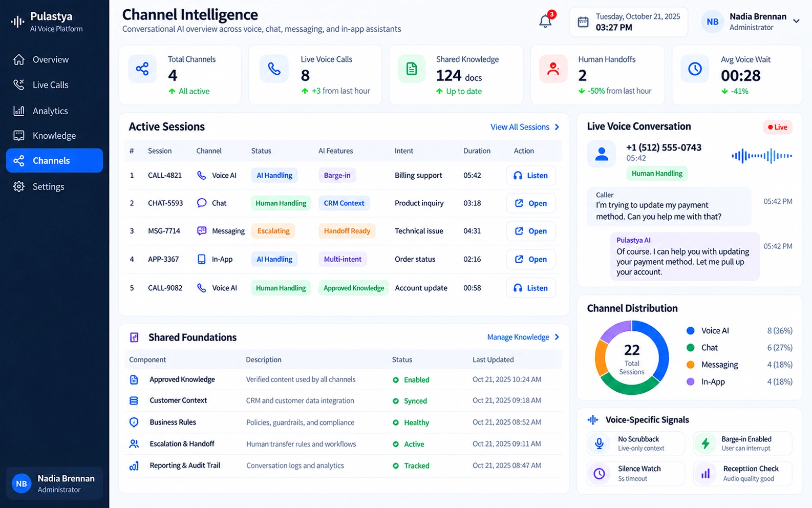This screenshot has width=812, height=508.
Task: Click the Reporting & Audit Trail chart icon
Action: point(134,466)
